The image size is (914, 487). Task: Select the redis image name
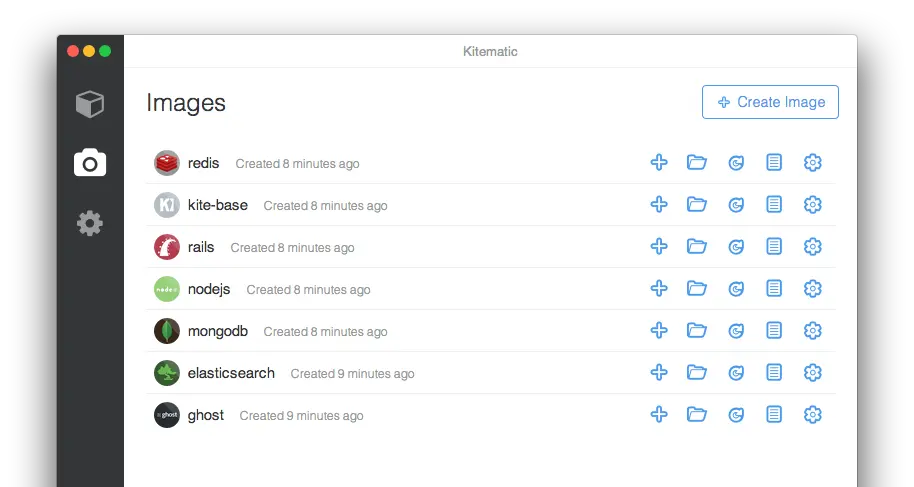[x=203, y=163]
